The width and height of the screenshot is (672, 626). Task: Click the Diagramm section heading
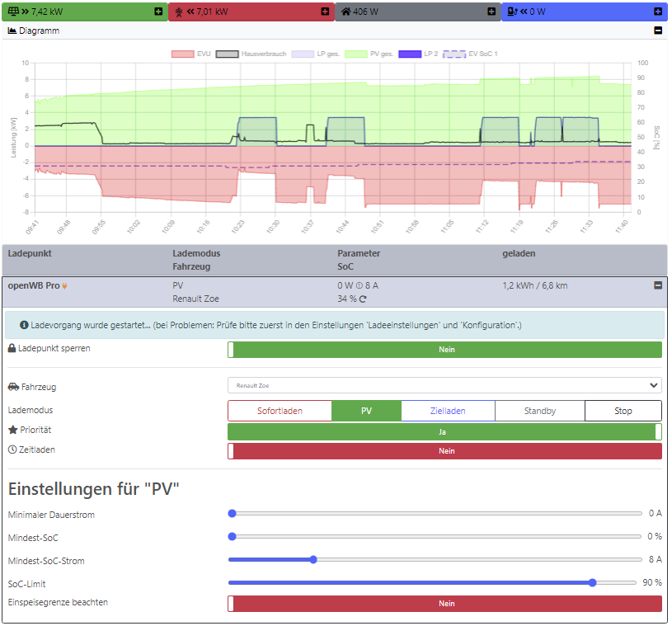tap(39, 31)
